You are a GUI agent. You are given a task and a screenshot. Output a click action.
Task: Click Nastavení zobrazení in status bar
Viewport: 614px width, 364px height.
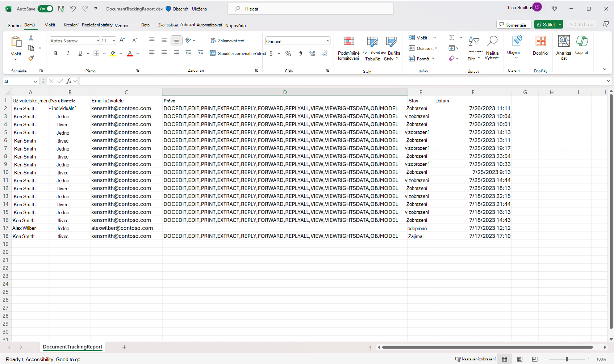point(475,359)
